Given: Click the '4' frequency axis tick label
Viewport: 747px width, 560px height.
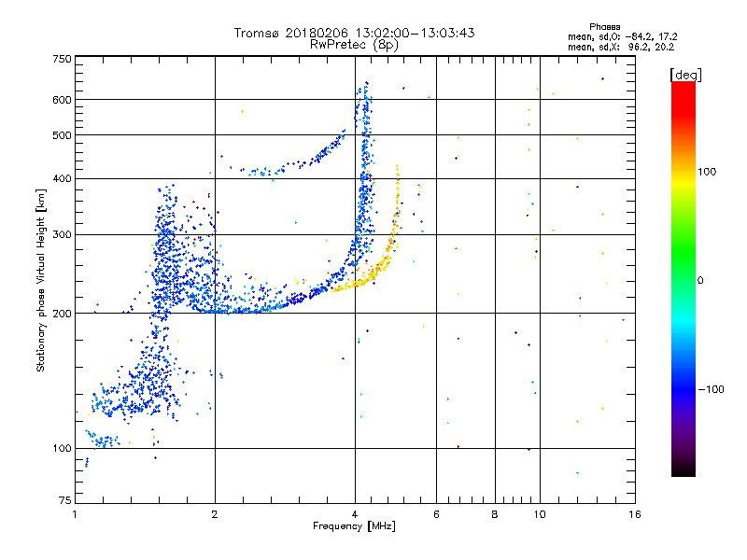Looking at the screenshot, I should pyautogui.click(x=355, y=514).
